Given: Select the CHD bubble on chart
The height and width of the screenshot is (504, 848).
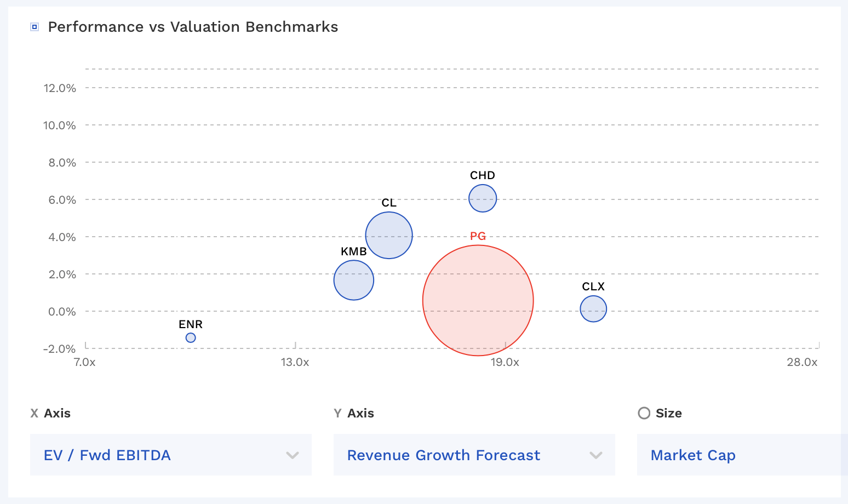Looking at the screenshot, I should tap(482, 198).
